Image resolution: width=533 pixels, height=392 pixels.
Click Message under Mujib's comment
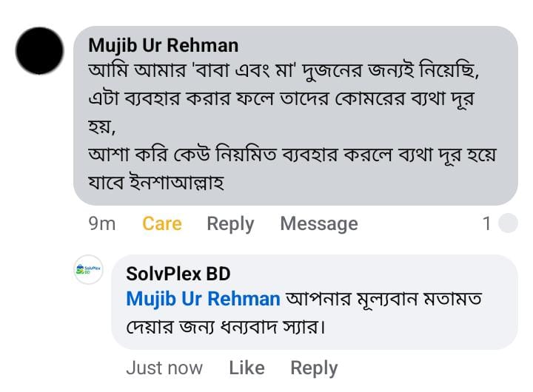pos(318,223)
